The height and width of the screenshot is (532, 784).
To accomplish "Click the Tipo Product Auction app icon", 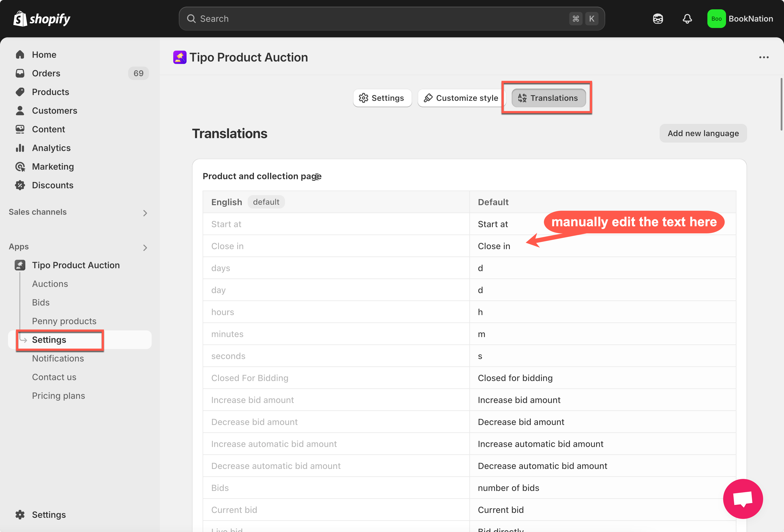I will click(179, 57).
